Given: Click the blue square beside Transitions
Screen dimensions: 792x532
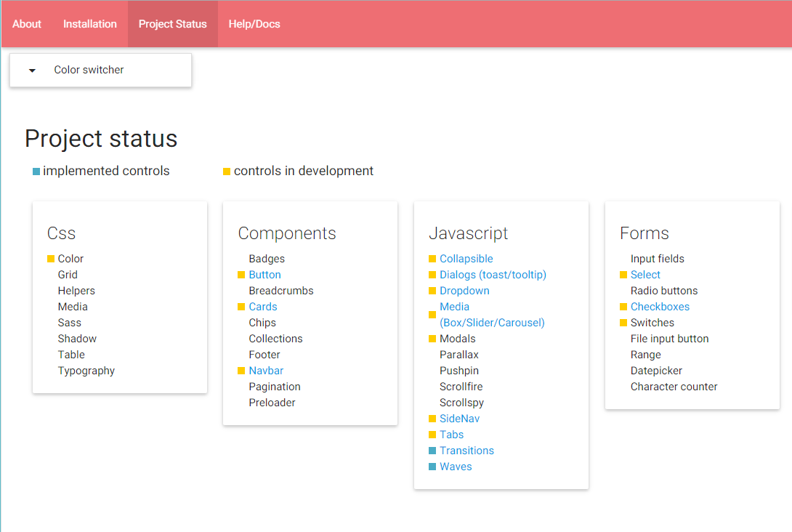Looking at the screenshot, I should click(x=432, y=451).
